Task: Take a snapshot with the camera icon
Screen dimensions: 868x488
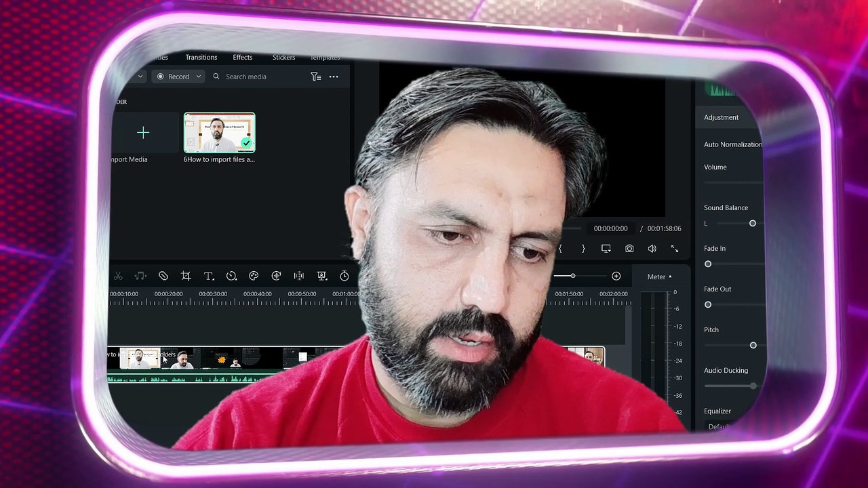Action: [629, 249]
